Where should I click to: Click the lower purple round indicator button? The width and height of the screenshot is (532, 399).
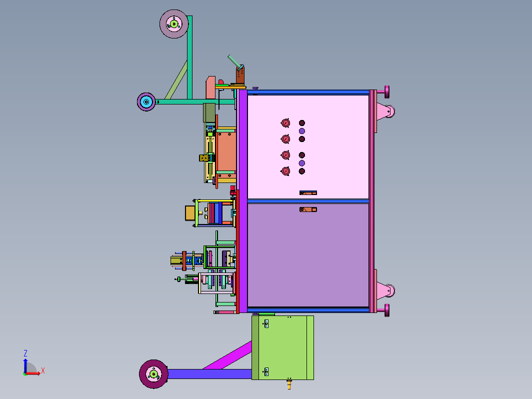pyautogui.click(x=301, y=163)
